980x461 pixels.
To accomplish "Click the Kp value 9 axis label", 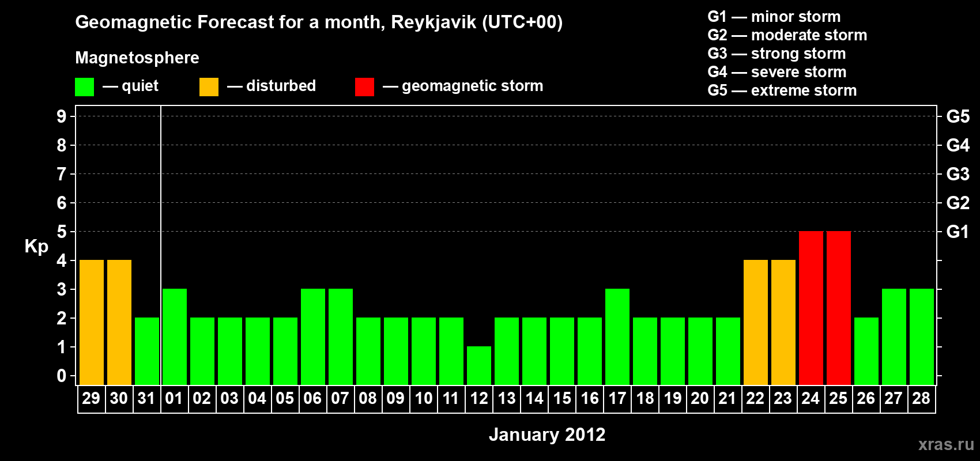I will 62,116.
